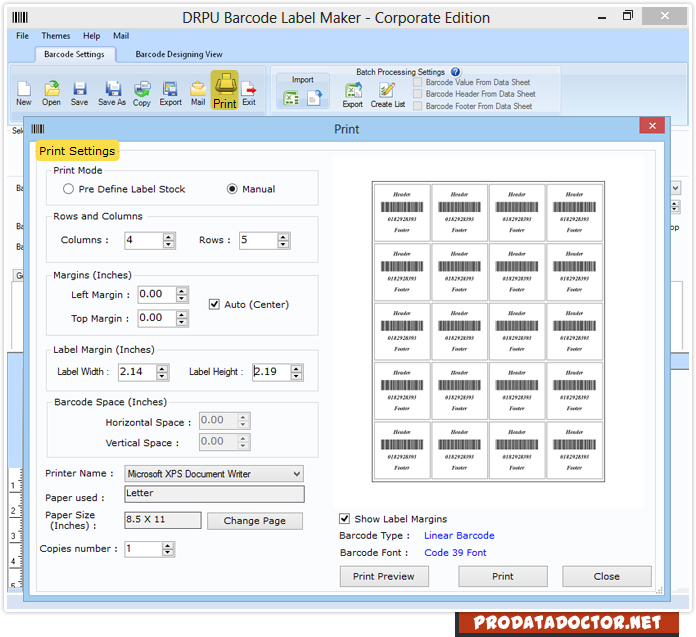Image resolution: width=696 pixels, height=637 pixels.
Task: Open the Help menu
Action: tap(91, 36)
